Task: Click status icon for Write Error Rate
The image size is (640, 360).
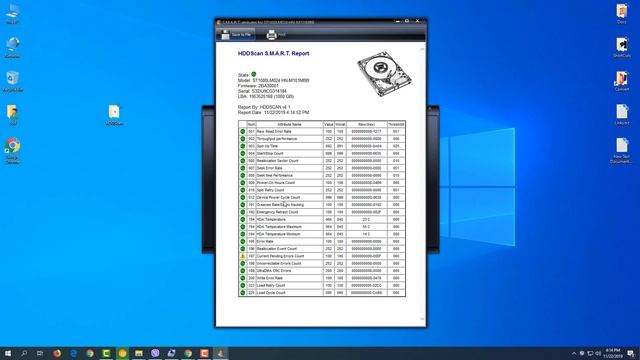Action: [x=242, y=278]
